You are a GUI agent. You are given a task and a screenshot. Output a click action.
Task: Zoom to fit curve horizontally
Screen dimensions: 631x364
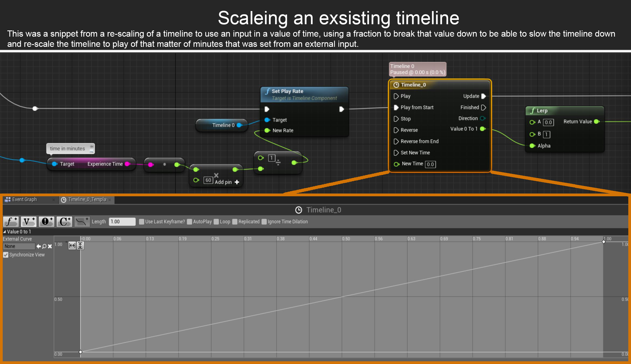pyautogui.click(x=72, y=245)
